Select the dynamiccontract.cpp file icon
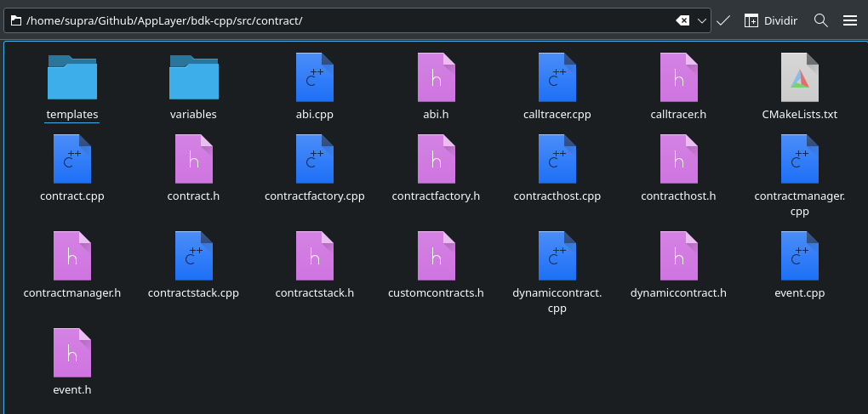The width and height of the screenshot is (868, 414). coord(557,256)
